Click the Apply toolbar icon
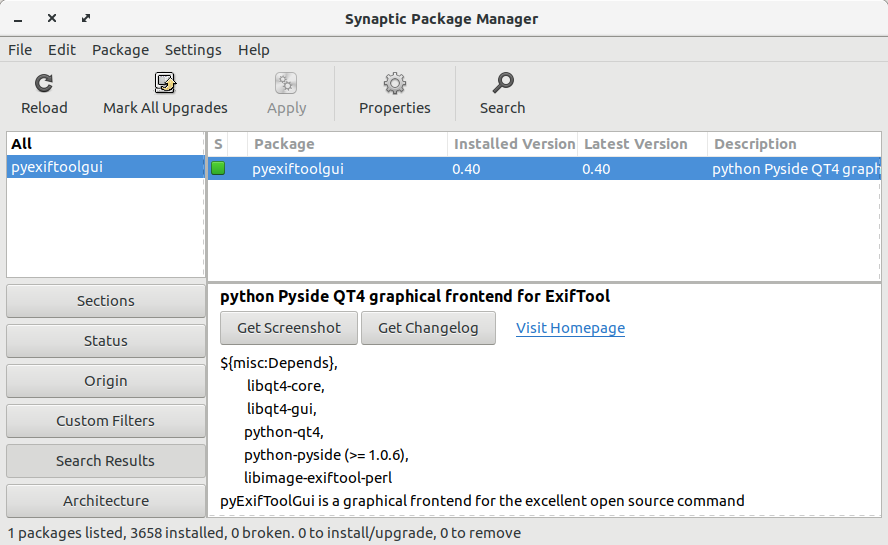888x545 pixels. (286, 83)
